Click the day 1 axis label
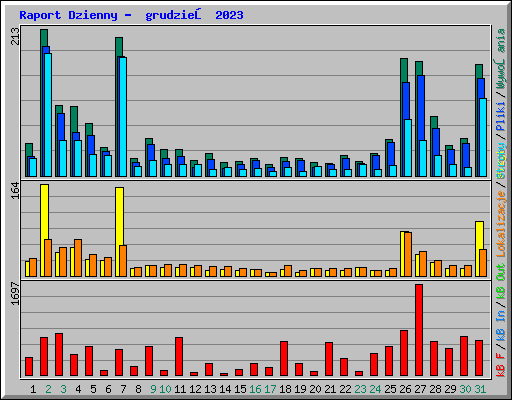512x400 pixels. tap(33, 389)
